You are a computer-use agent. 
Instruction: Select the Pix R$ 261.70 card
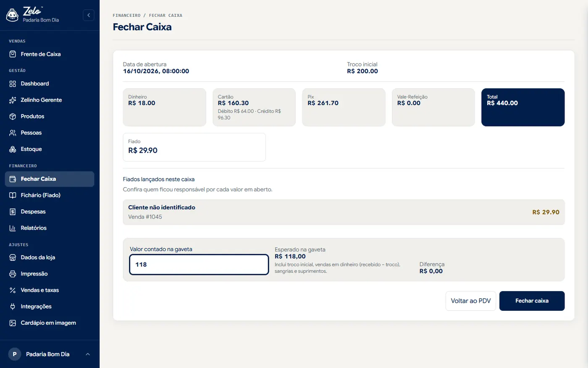(x=344, y=107)
